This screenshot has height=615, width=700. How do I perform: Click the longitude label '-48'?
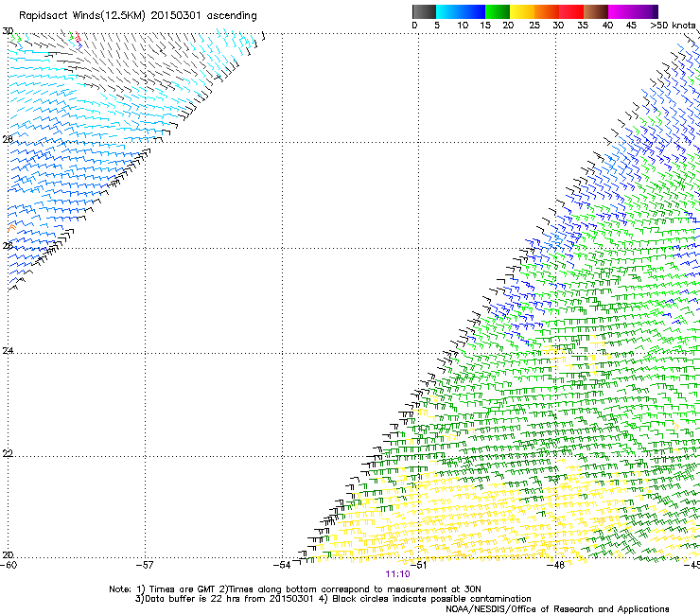click(x=556, y=565)
